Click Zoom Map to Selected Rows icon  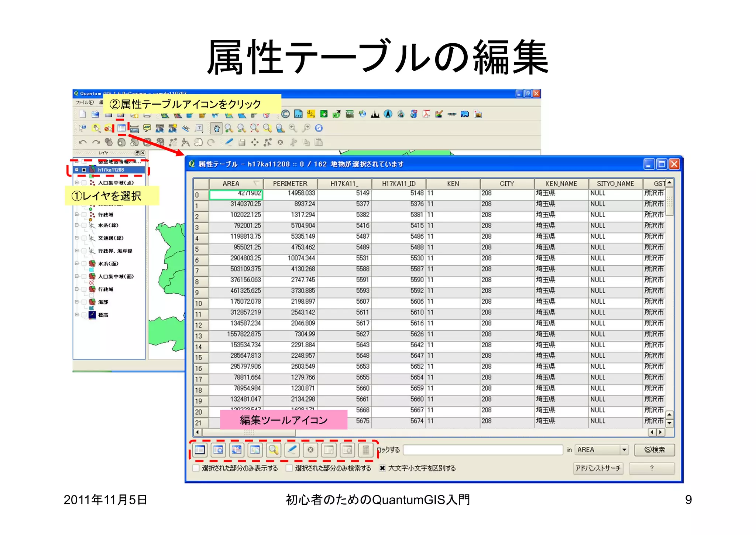pos(274,450)
